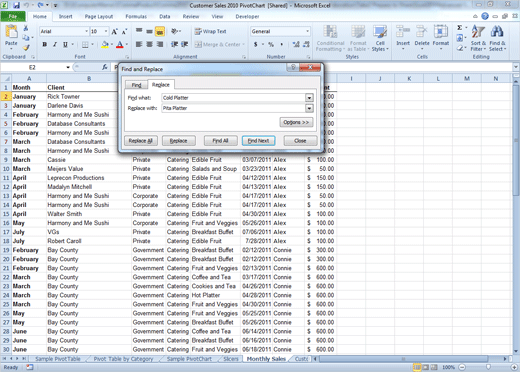Screen dimensions: 520x372
Task: Open the Replace with history dropdown
Action: 309,108
